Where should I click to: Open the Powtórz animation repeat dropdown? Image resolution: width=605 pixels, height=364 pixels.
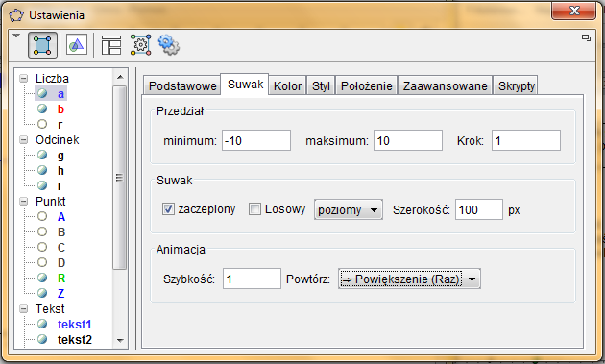[409, 279]
